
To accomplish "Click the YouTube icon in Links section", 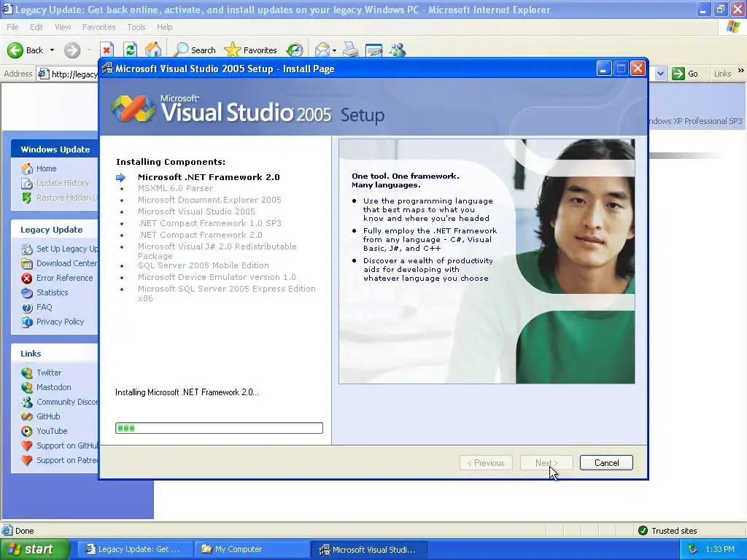I will (27, 432).
